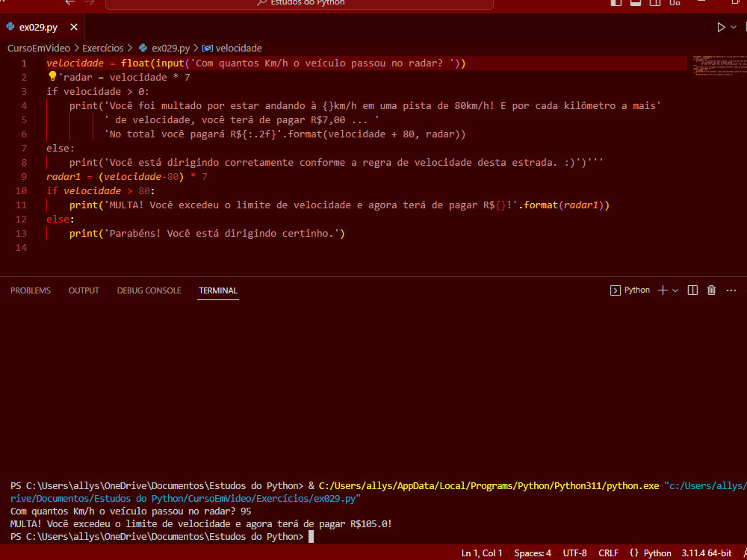Click the ex029.py script path in terminal
The width and height of the screenshot is (747, 560).
(185, 499)
